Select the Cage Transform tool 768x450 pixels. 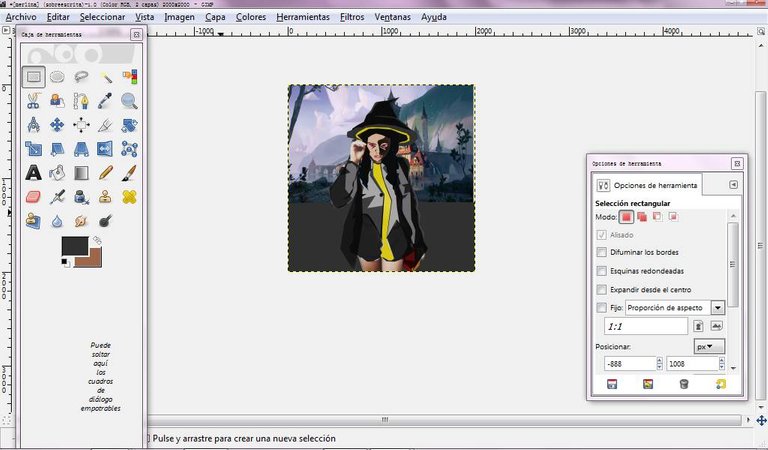(129, 149)
